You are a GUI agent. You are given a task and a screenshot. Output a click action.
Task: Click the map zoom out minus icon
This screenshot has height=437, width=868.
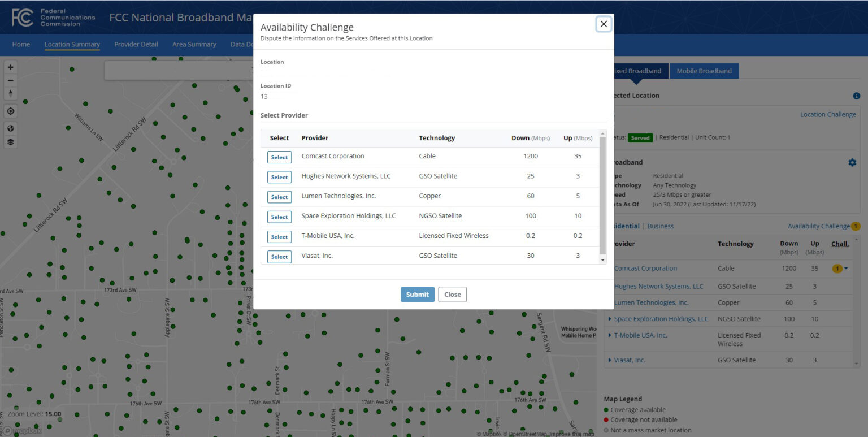pos(11,80)
